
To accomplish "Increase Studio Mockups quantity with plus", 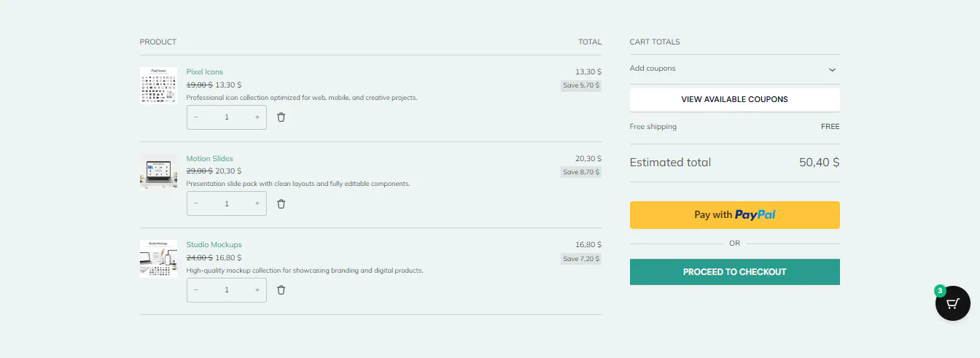I will click(257, 290).
